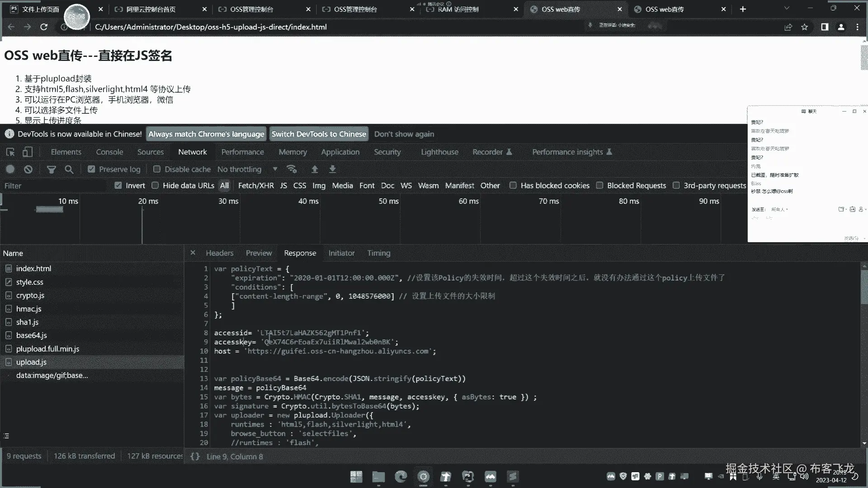Enable the Disable cache checkbox

click(x=157, y=169)
